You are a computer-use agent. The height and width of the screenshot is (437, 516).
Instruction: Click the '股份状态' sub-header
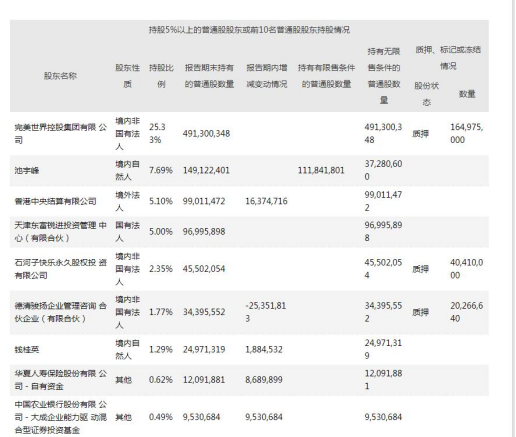pyautogui.click(x=426, y=94)
